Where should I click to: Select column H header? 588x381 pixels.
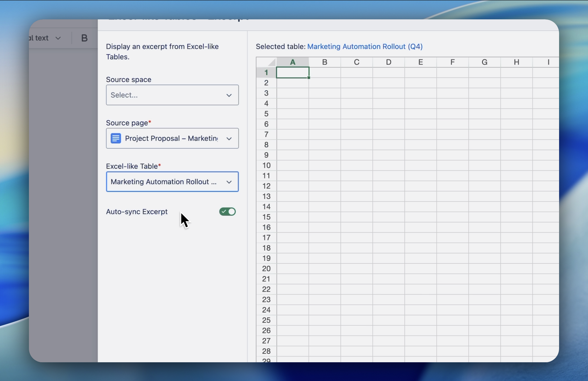click(x=516, y=62)
